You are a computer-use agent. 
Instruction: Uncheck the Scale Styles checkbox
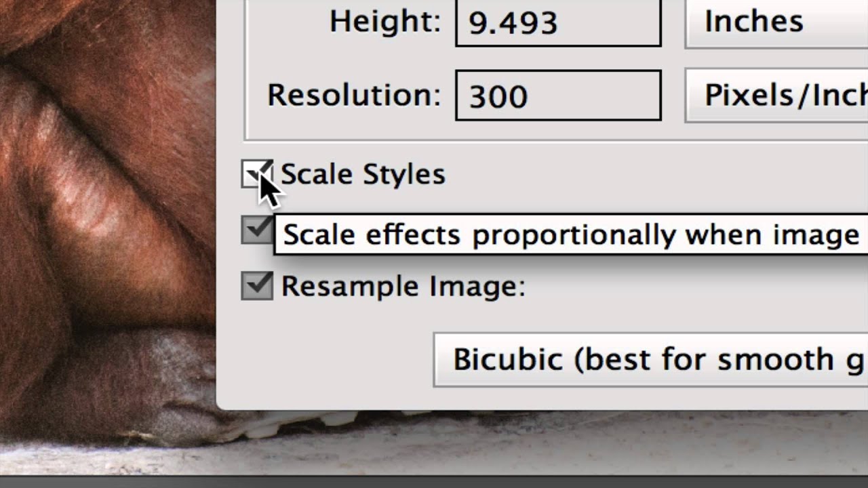(x=256, y=174)
